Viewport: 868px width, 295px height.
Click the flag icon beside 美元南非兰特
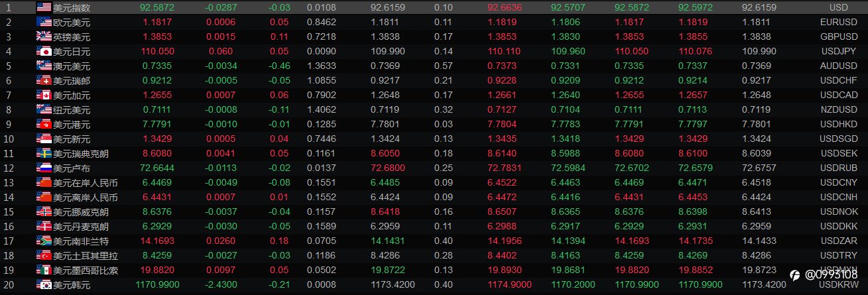click(x=44, y=241)
